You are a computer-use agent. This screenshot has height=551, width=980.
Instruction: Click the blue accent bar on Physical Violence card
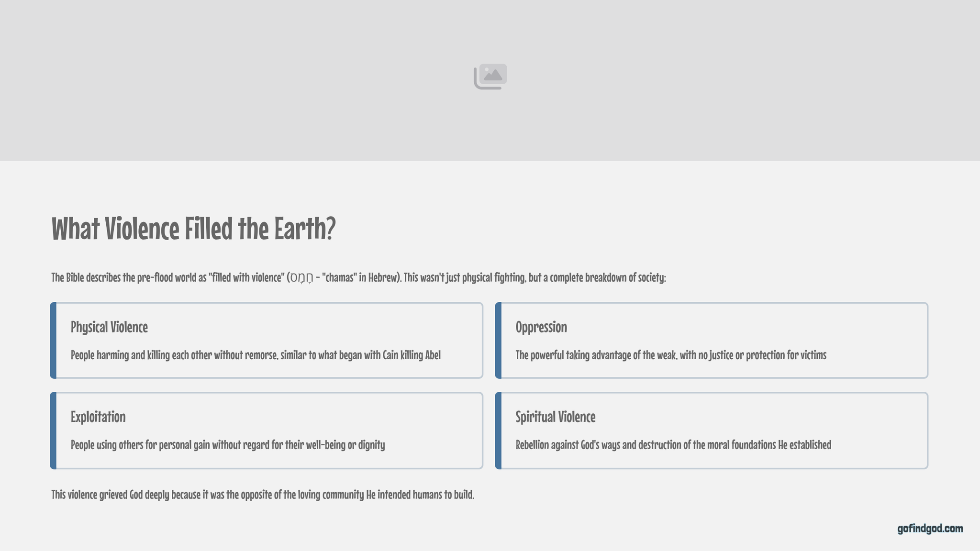click(53, 341)
